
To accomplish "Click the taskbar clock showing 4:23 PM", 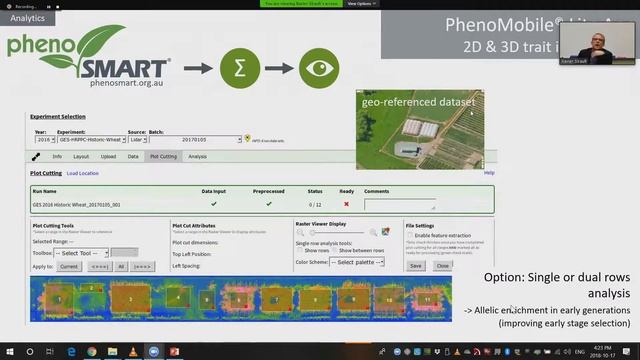I will coord(602,351).
